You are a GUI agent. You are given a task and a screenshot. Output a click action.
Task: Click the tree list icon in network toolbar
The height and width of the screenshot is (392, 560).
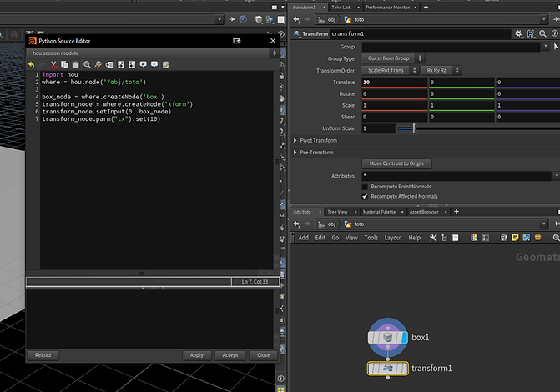coord(444,238)
